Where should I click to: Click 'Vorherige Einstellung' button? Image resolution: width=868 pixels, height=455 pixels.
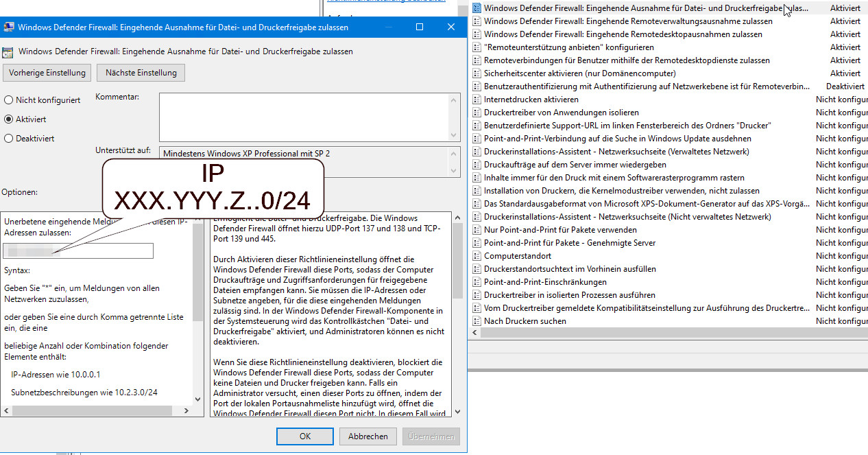[x=47, y=73]
